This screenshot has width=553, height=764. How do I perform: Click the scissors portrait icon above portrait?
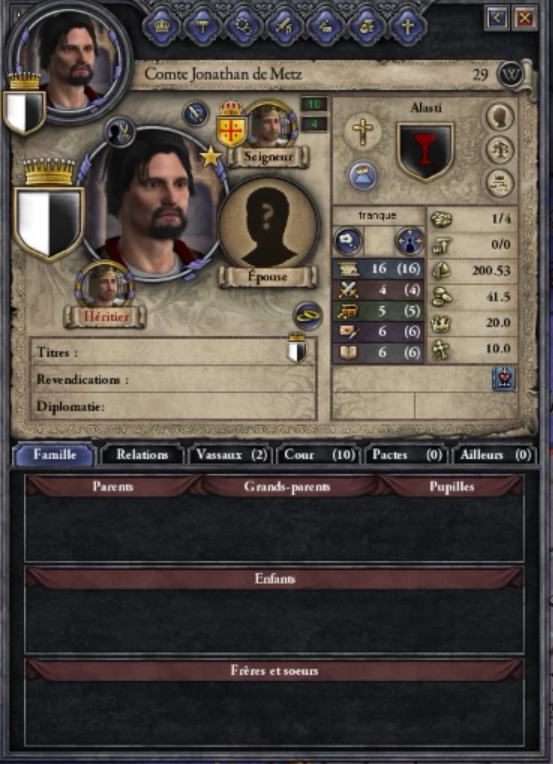point(120,132)
